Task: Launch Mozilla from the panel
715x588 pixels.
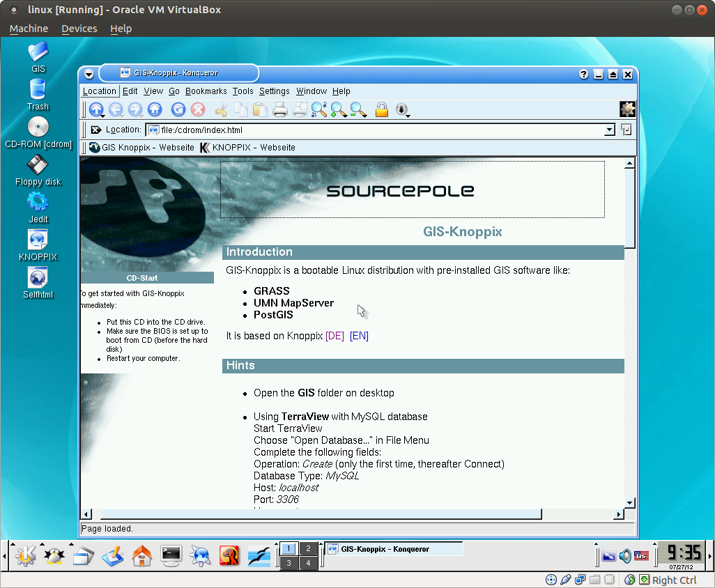Action: (229, 556)
